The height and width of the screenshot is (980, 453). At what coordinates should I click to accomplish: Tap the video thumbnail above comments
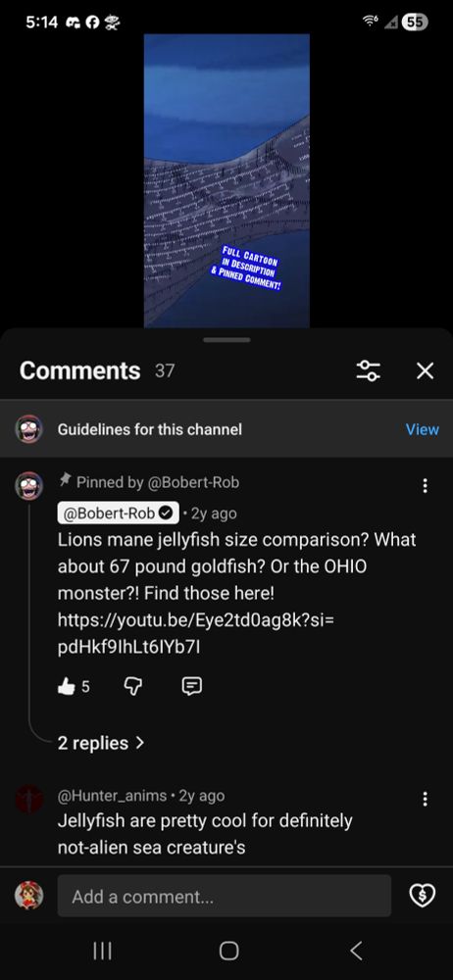pos(226,180)
